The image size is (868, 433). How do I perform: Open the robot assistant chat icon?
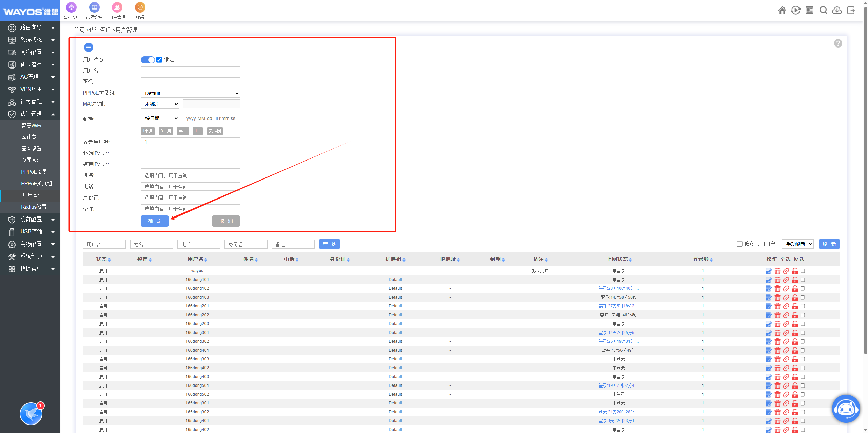point(846,409)
